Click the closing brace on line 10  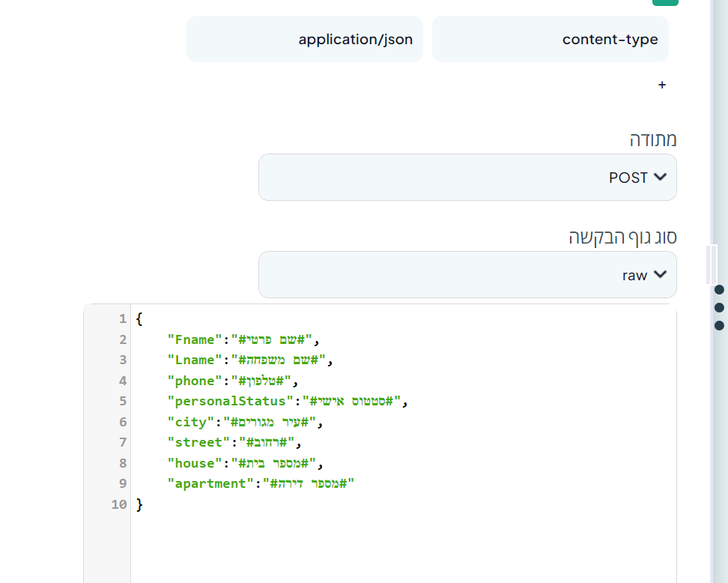coord(139,504)
